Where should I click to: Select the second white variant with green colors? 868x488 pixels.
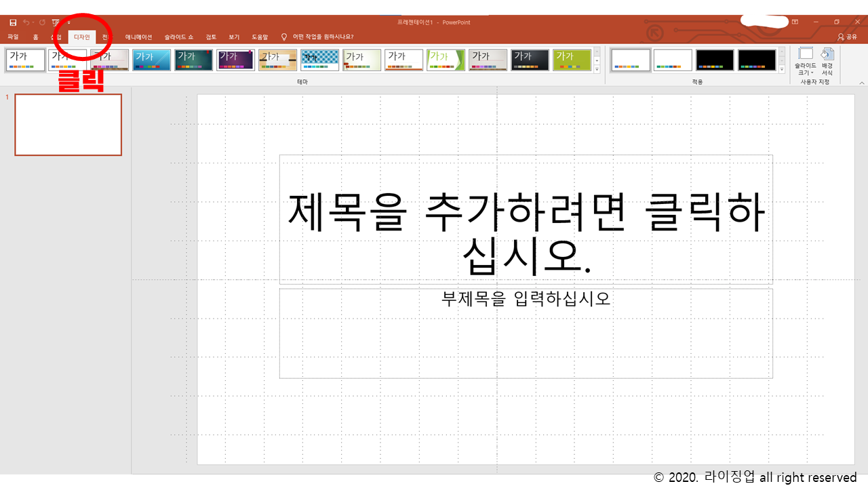[x=673, y=60]
